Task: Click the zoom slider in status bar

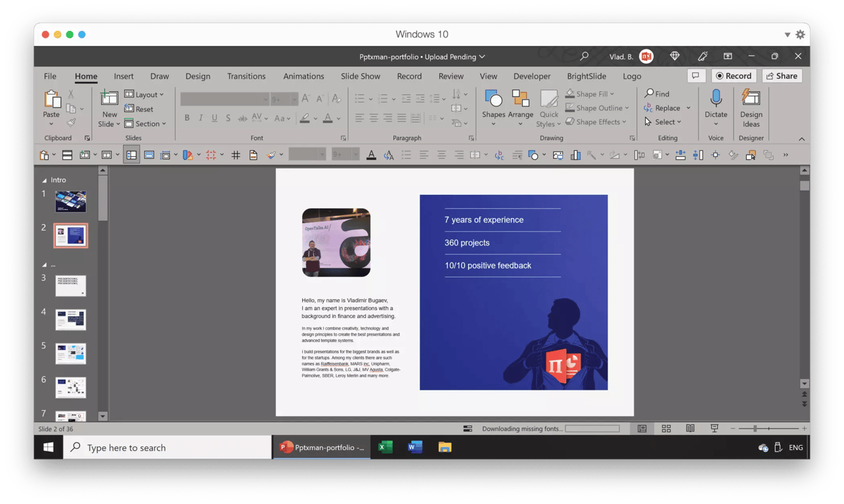Action: point(755,429)
